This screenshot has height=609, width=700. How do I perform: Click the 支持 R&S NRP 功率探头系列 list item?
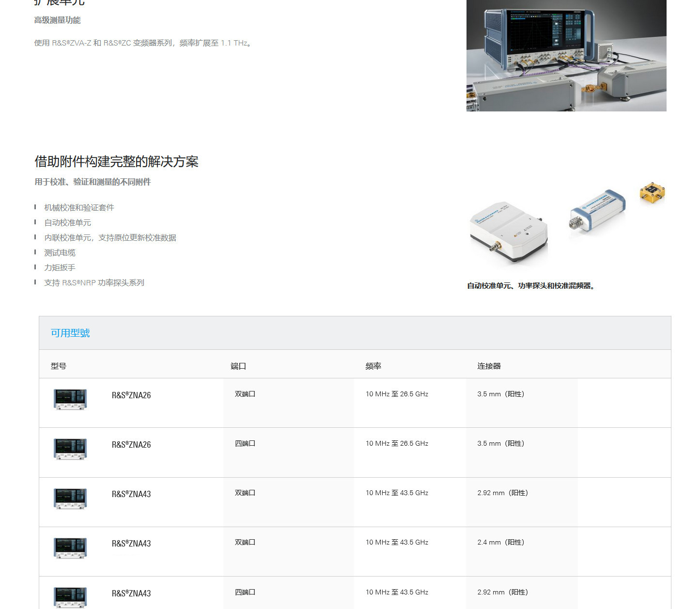tap(94, 283)
